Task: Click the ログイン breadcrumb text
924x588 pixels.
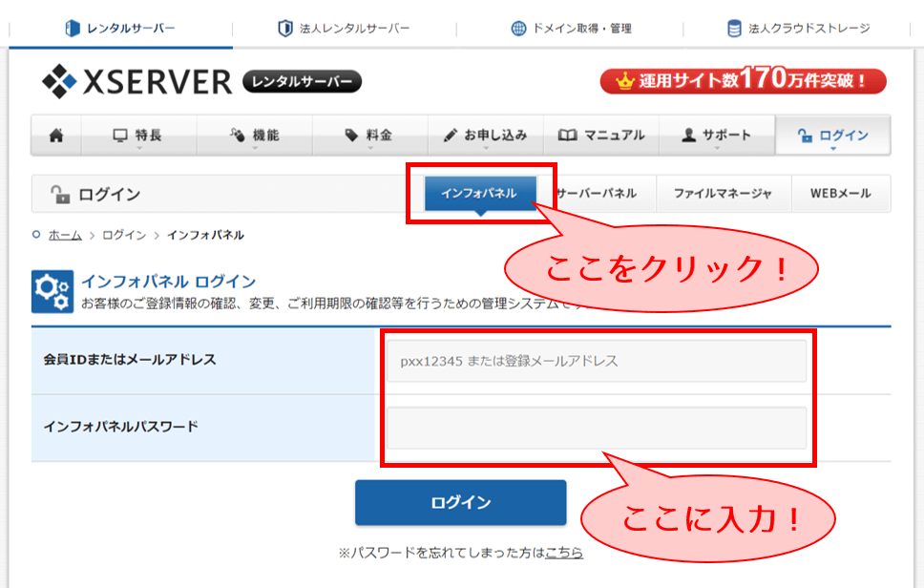Action: click(x=124, y=235)
